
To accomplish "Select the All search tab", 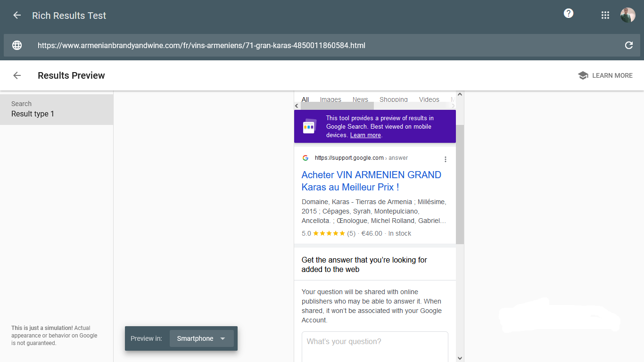I will tap(305, 99).
